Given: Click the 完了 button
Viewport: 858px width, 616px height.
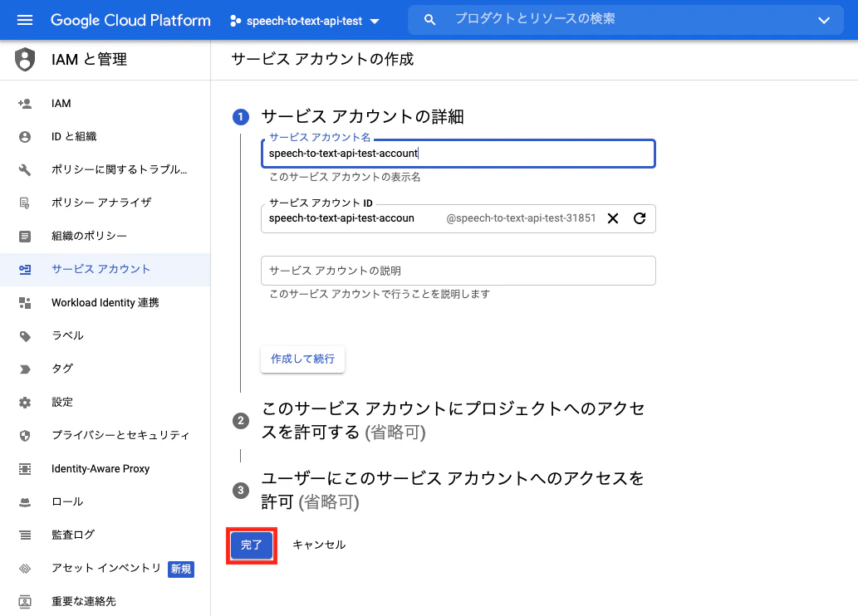Looking at the screenshot, I should [252, 545].
